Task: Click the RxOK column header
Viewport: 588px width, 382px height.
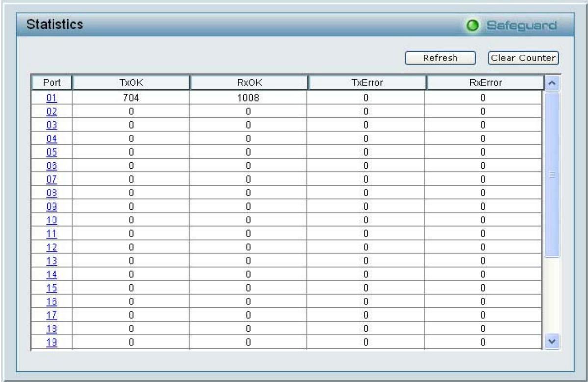Action: click(x=249, y=82)
